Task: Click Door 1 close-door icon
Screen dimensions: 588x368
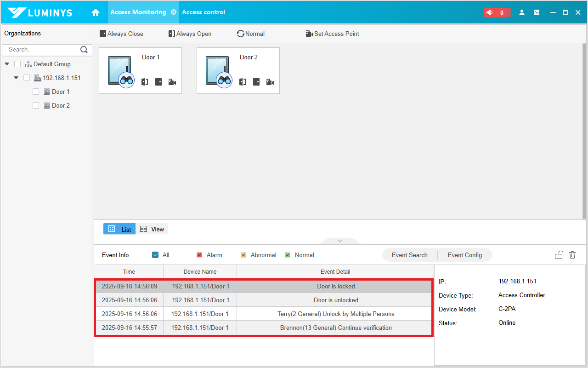Action: tap(158, 82)
